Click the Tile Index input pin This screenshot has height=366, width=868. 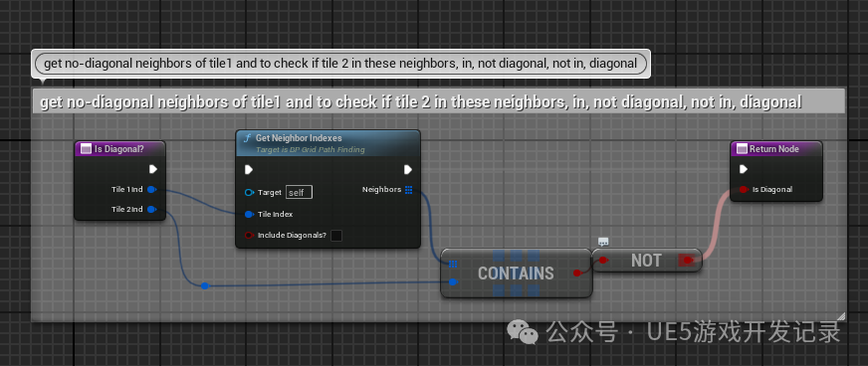pyautogui.click(x=249, y=214)
